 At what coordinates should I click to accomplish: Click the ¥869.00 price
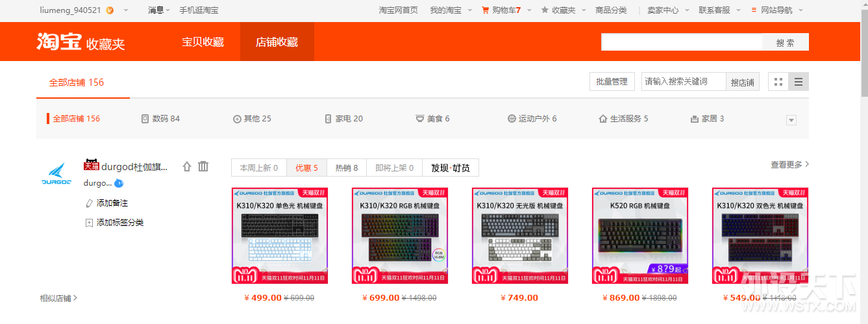point(621,298)
